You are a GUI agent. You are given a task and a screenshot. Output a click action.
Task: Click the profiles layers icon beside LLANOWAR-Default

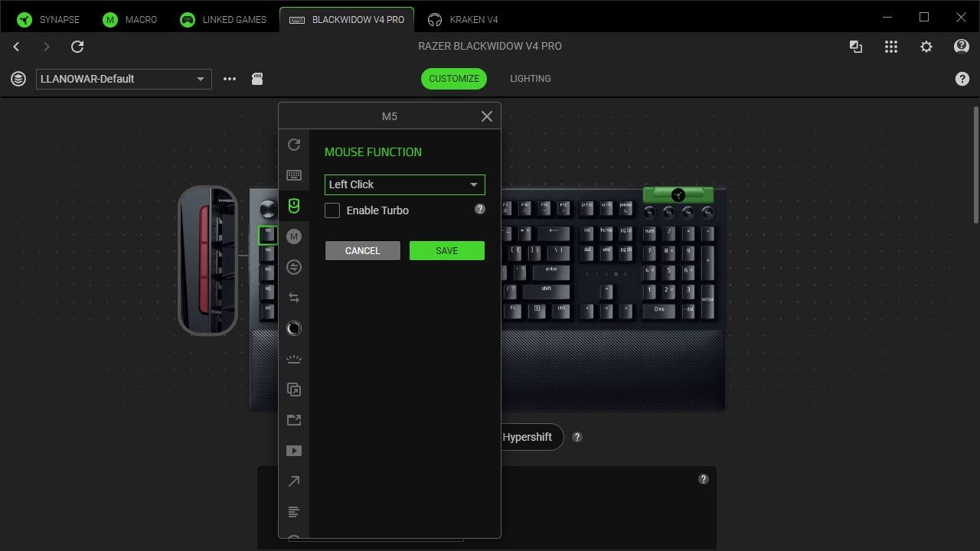click(x=18, y=79)
